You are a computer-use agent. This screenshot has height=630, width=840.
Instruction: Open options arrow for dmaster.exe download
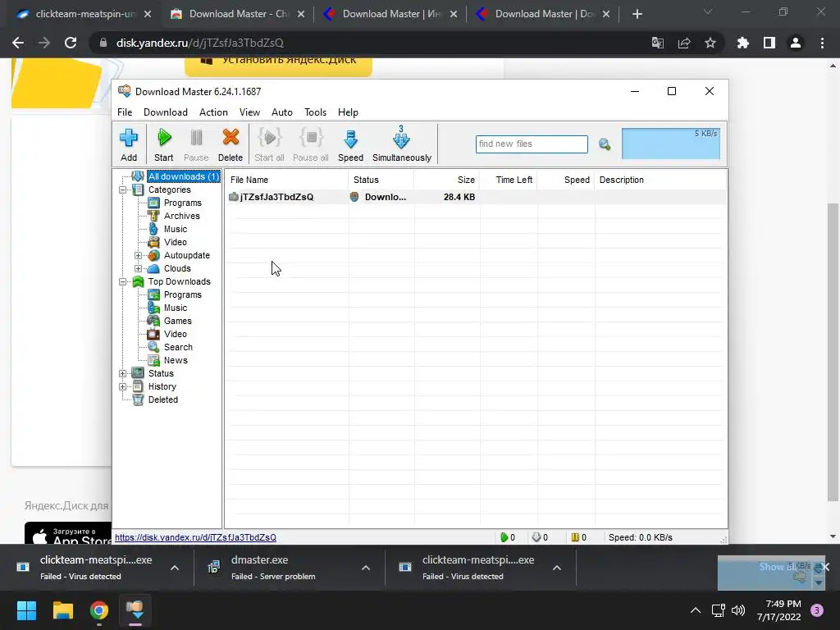click(366, 568)
